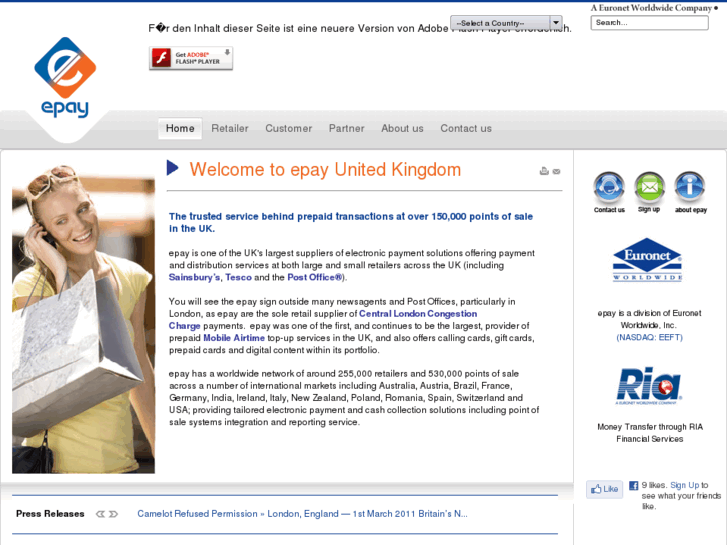Follow the Facebook Sign Up link

pyautogui.click(x=684, y=485)
